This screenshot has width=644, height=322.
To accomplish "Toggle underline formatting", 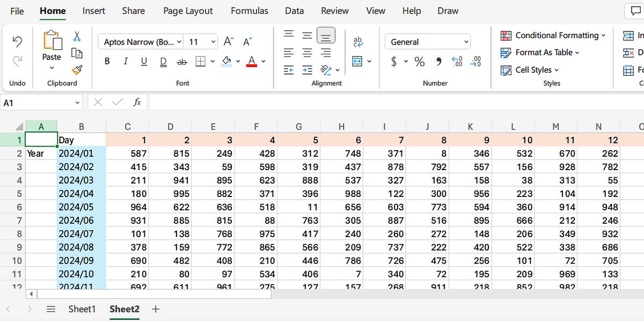I will coord(144,61).
